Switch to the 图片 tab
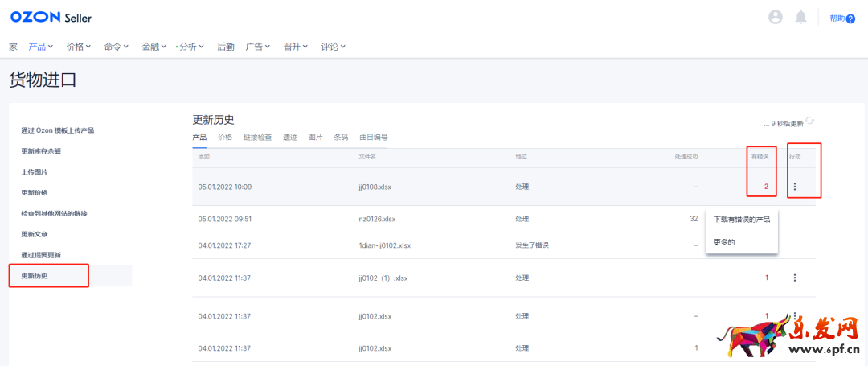 coord(315,138)
